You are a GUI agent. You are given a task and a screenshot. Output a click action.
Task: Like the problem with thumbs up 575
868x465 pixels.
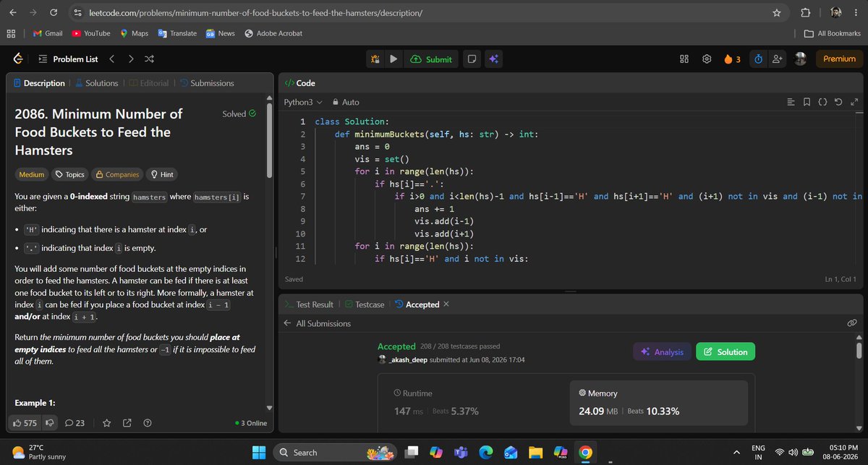(x=25, y=422)
